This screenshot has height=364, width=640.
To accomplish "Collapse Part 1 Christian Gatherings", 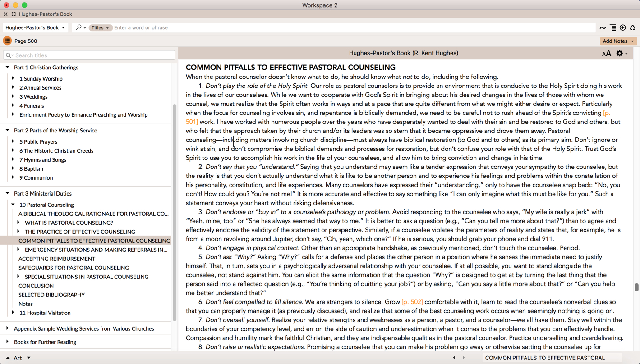I will point(8,67).
